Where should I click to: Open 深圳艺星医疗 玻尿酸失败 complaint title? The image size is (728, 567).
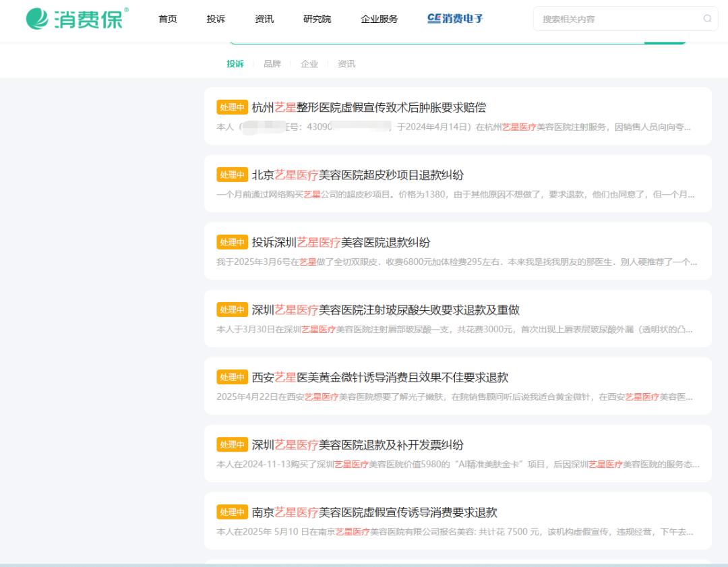(386, 309)
